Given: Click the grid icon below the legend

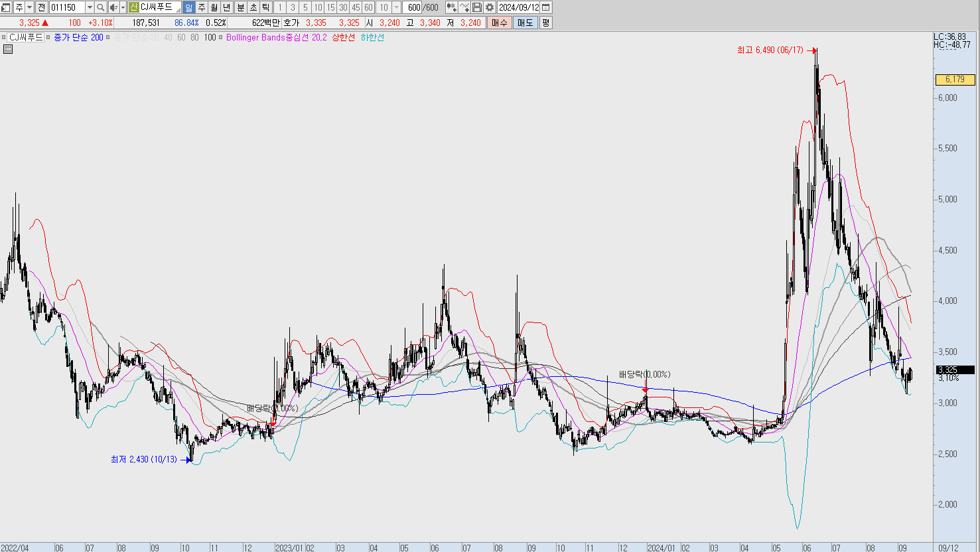Looking at the screenshot, I should coord(8,49).
